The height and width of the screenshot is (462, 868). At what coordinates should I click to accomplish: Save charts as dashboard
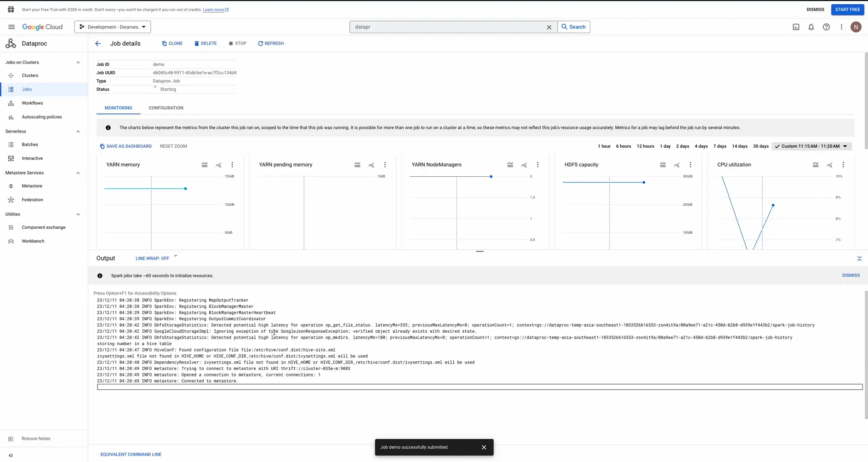pyautogui.click(x=126, y=146)
